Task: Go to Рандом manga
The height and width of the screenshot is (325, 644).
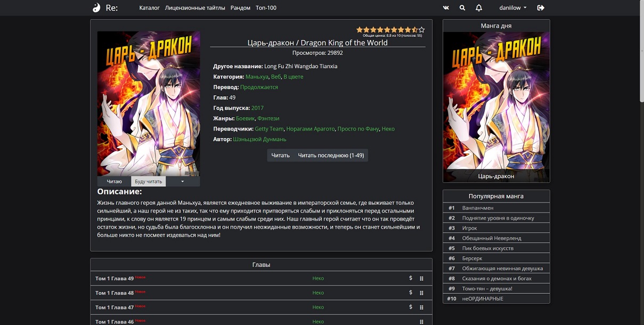Action: click(x=240, y=7)
